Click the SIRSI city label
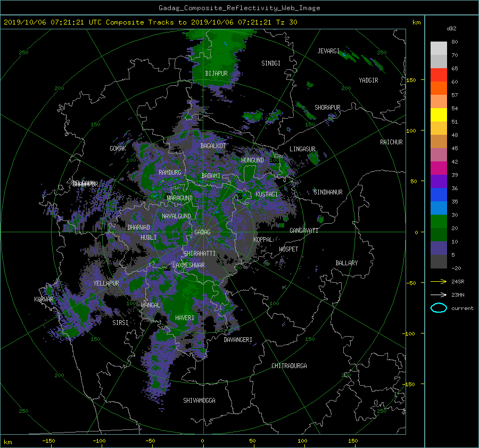Screen dimensions: 479x448 (120, 323)
